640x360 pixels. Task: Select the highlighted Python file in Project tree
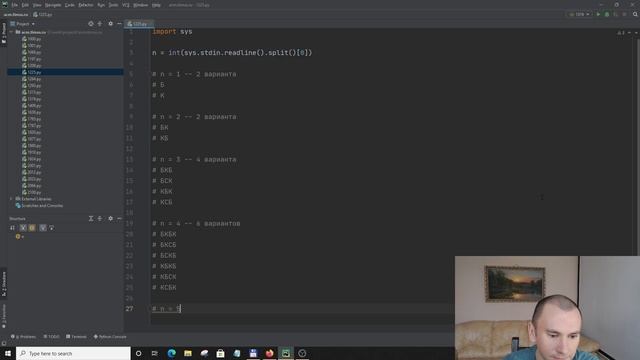[65, 72]
